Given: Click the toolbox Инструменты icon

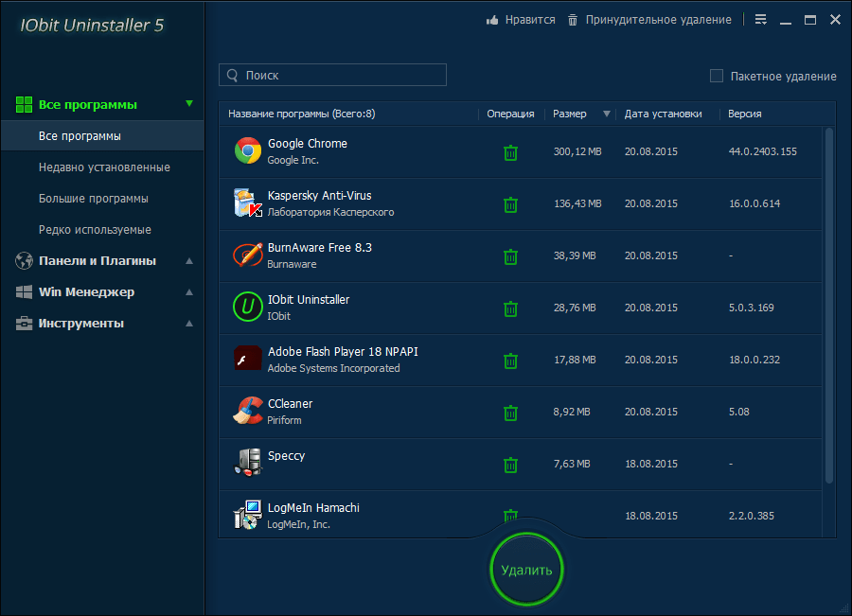Looking at the screenshot, I should [x=24, y=324].
